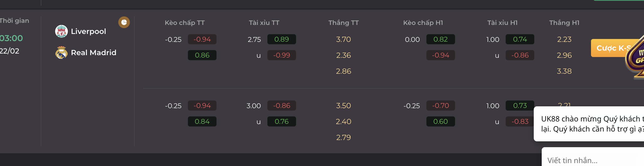
Task: Click the Liverpool team crest
Action: (x=61, y=31)
